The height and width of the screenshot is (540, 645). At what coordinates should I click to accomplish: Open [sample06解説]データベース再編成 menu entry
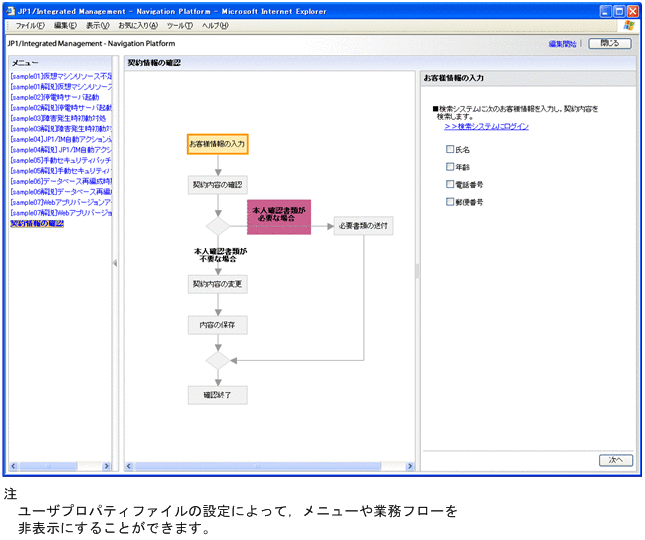click(x=61, y=192)
